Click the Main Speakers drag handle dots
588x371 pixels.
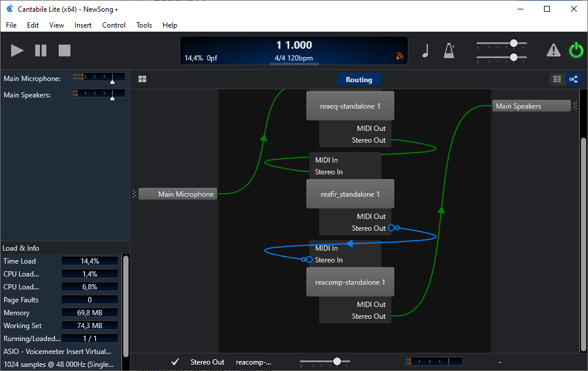pyautogui.click(x=575, y=106)
